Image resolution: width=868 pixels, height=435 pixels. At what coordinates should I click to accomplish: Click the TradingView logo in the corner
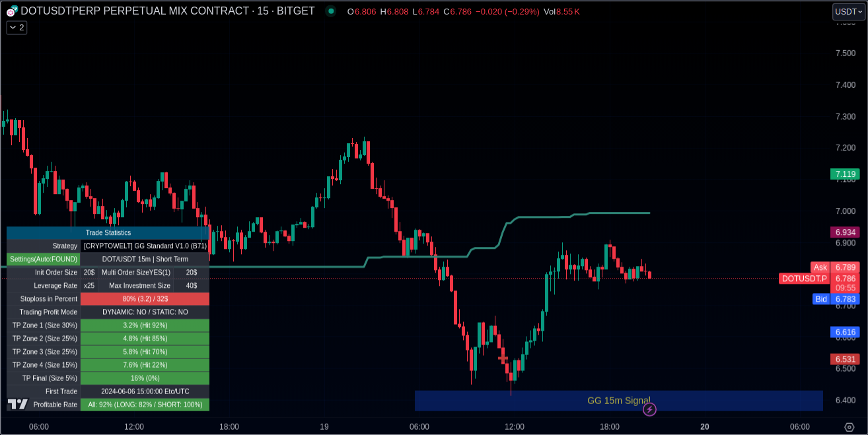coord(18,404)
